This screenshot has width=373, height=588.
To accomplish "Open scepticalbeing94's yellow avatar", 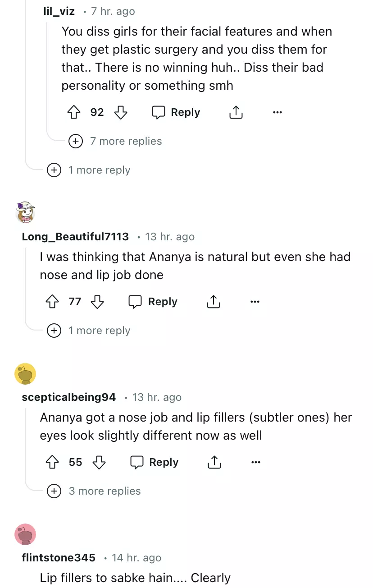I will (x=25, y=374).
